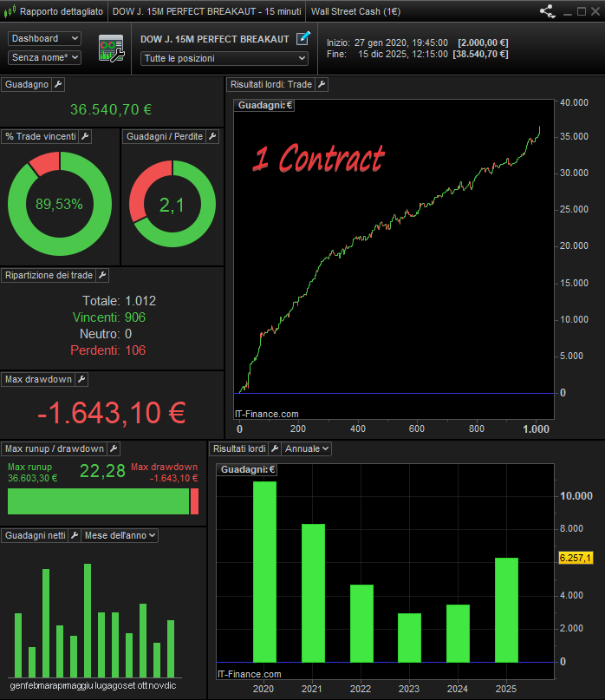Expand the Tutte le posizioni dropdown
The width and height of the screenshot is (605, 700).
224,58
